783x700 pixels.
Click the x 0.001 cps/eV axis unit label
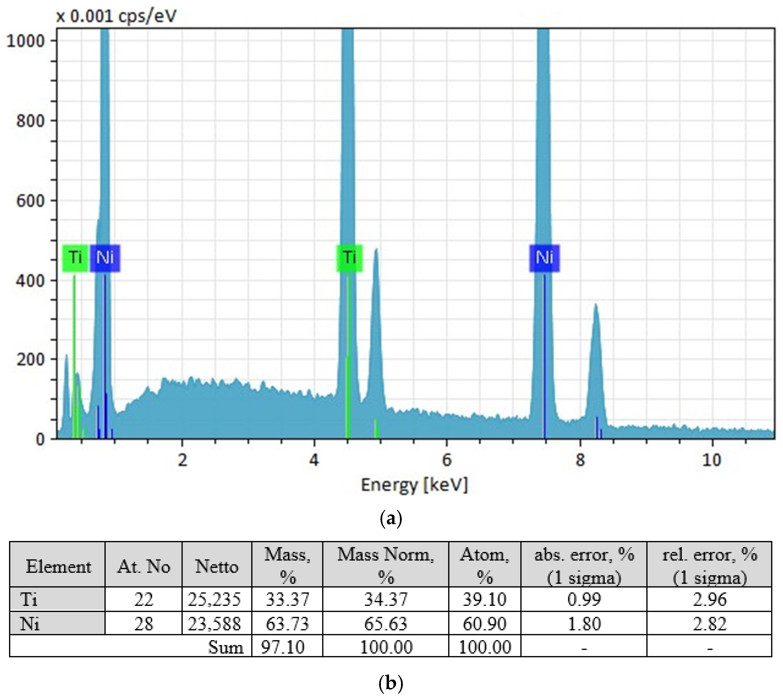pyautogui.click(x=116, y=16)
